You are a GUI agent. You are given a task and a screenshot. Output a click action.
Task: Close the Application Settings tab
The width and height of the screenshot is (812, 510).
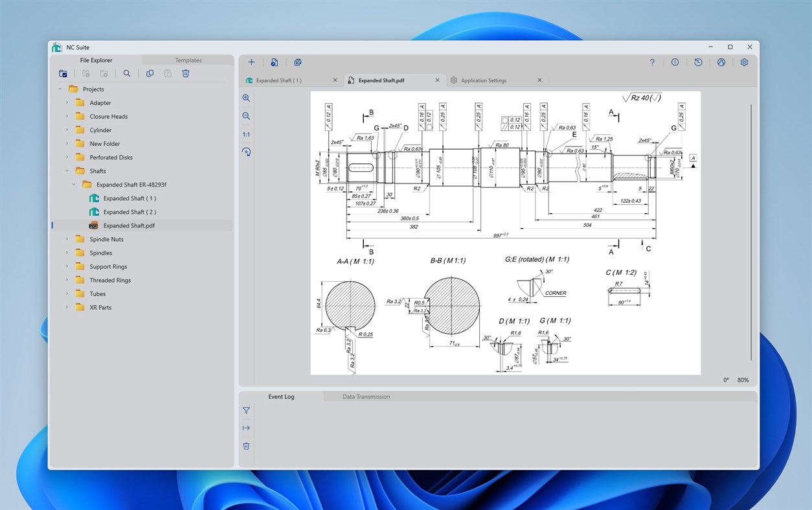539,80
